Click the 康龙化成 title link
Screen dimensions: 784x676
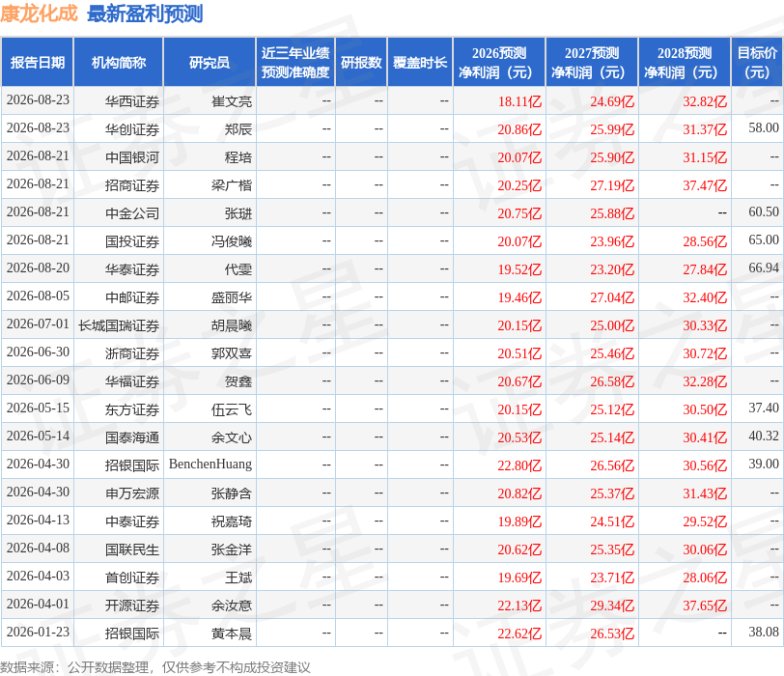(39, 14)
